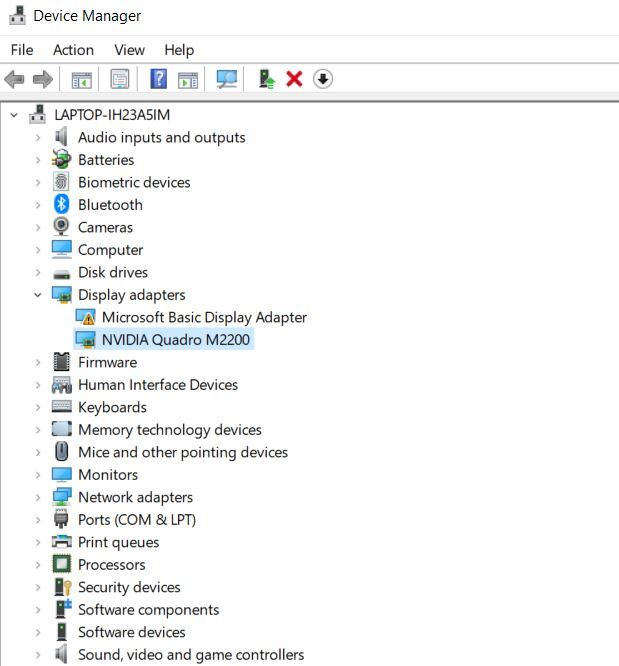Expand the Monitors category arrow
The width and height of the screenshot is (619, 666).
coord(38,474)
